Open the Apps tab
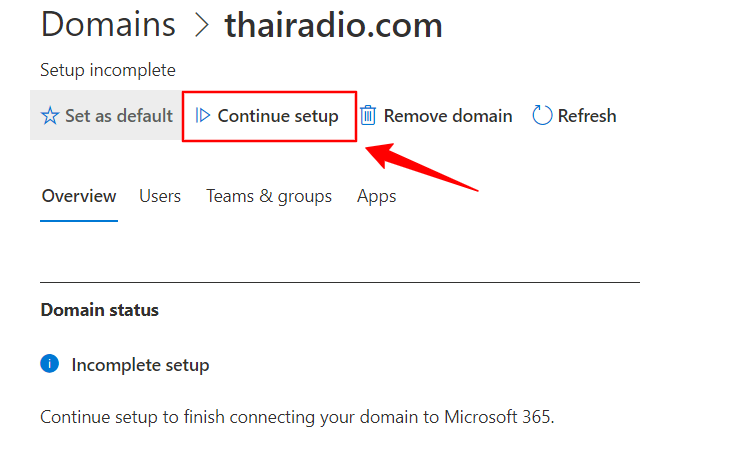The image size is (733, 454). (377, 196)
